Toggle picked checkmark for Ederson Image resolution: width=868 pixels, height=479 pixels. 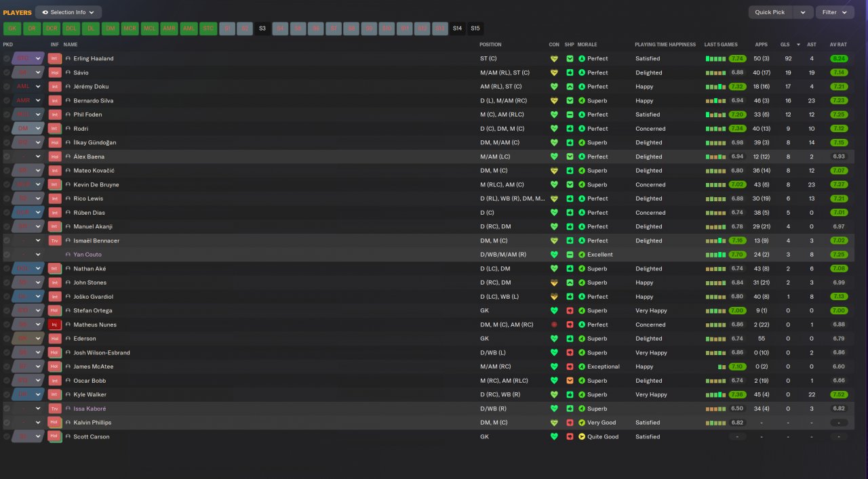6,339
